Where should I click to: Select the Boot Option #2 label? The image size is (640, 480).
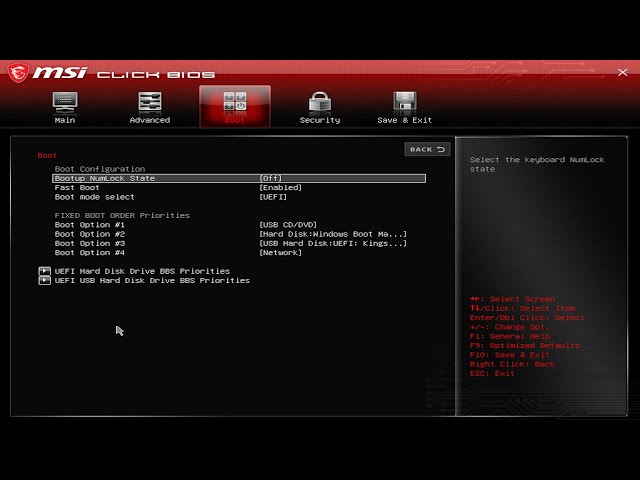point(90,234)
